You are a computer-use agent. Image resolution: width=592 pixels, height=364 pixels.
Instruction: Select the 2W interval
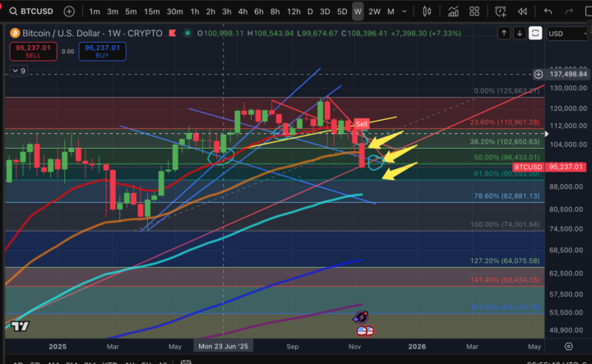pyautogui.click(x=375, y=12)
